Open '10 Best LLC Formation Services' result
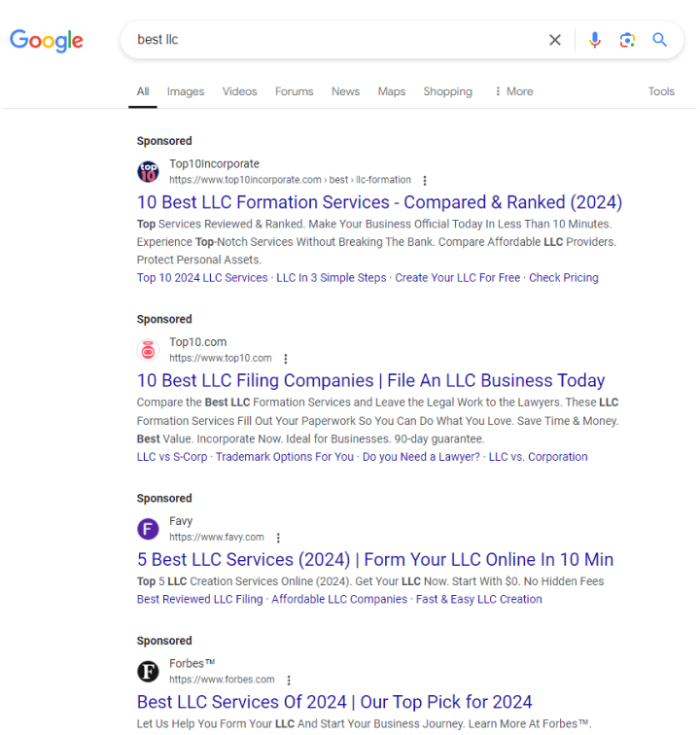Viewport: 700px width, 735px height. coord(379,202)
